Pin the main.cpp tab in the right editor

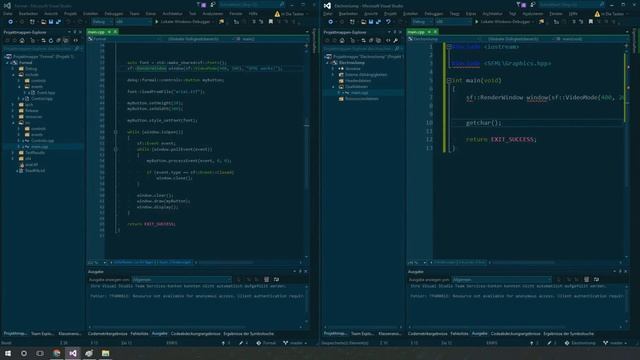coord(429,32)
